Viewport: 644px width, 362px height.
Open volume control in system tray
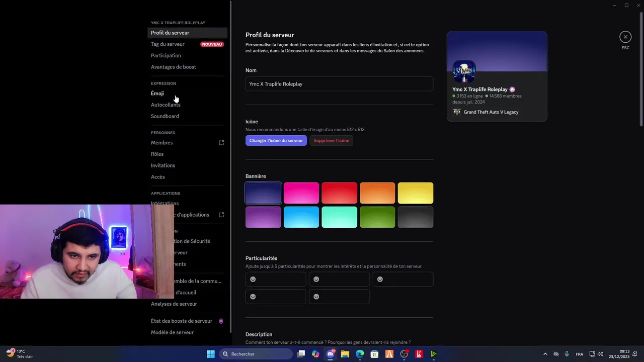tap(600, 354)
